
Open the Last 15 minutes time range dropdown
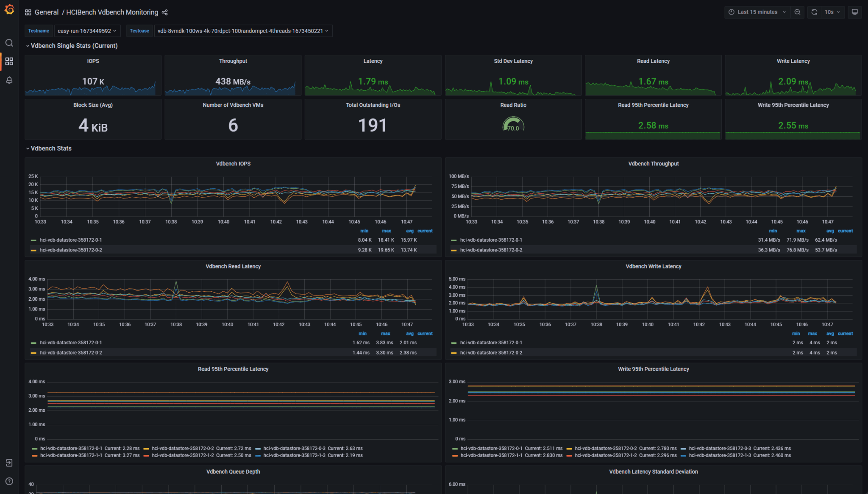click(757, 12)
